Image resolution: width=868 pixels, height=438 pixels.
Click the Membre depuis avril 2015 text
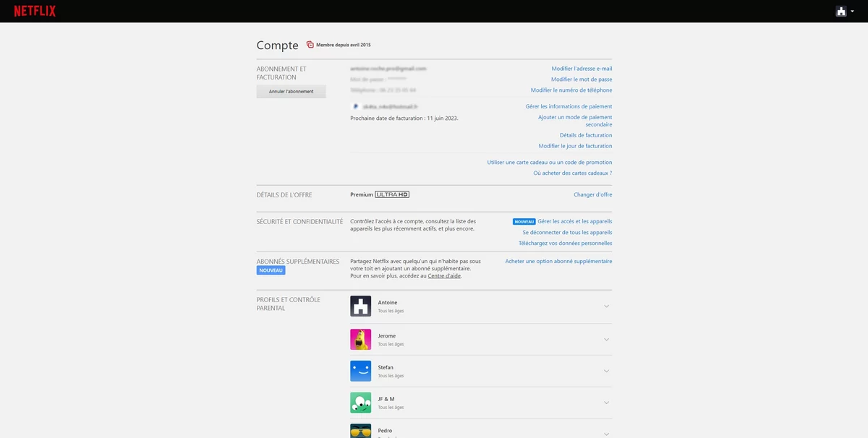click(x=344, y=45)
